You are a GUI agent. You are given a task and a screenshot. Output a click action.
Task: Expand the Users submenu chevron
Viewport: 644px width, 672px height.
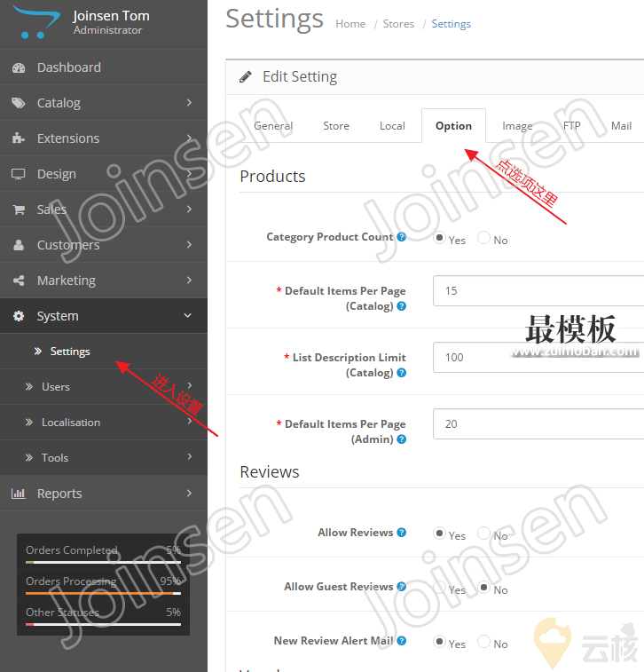point(190,385)
